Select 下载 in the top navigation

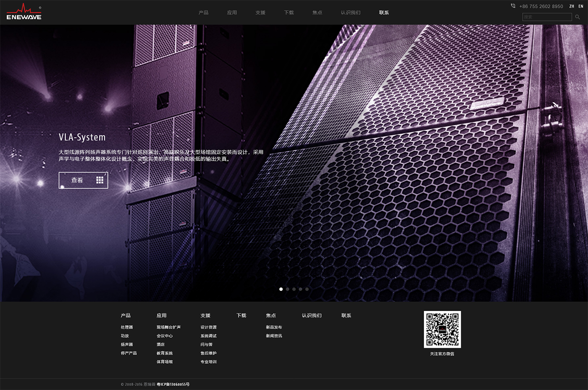(x=289, y=12)
